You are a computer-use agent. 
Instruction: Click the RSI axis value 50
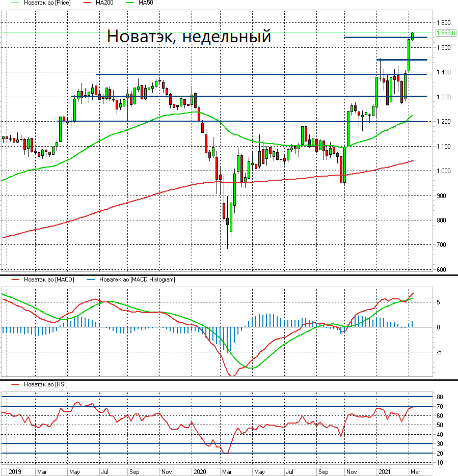tap(440, 425)
